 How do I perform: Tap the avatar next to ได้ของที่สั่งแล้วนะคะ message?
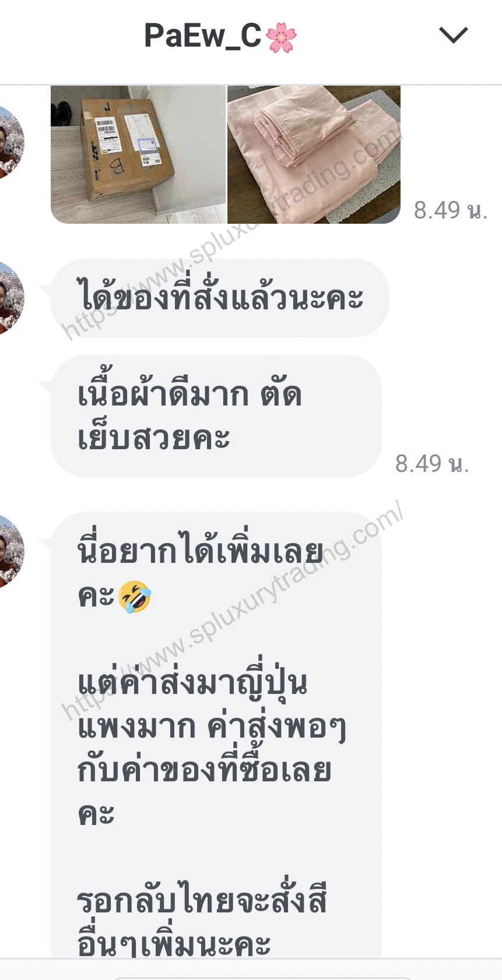tap(12, 298)
